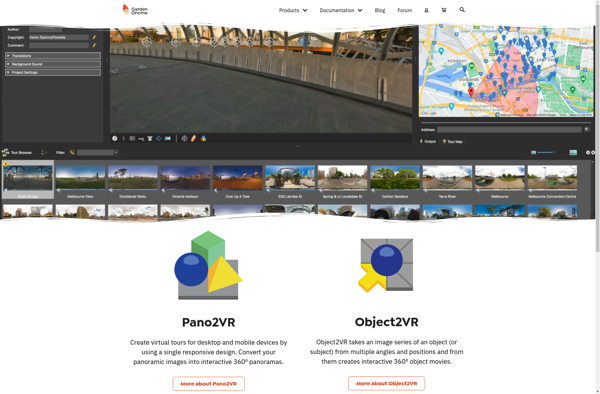
Task: Click the More about Object2VR button
Action: click(386, 383)
